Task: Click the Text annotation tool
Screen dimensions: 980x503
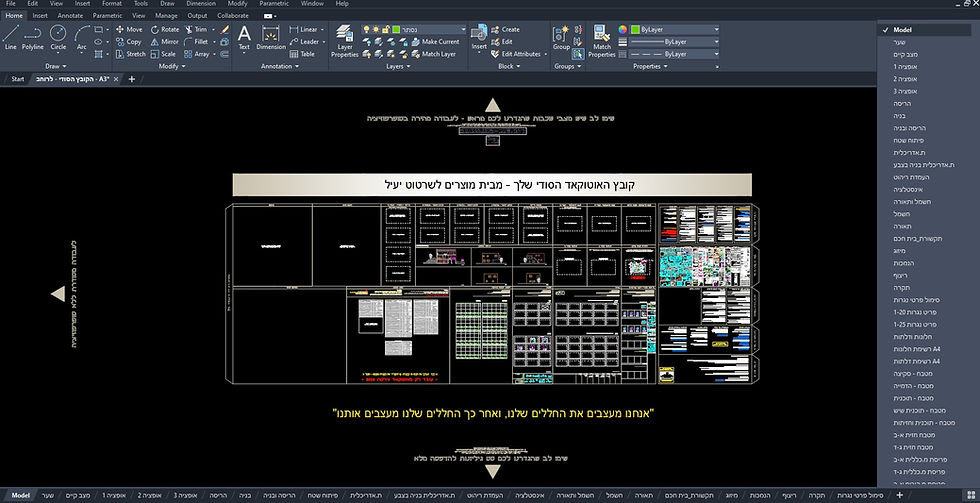Action: [244, 37]
